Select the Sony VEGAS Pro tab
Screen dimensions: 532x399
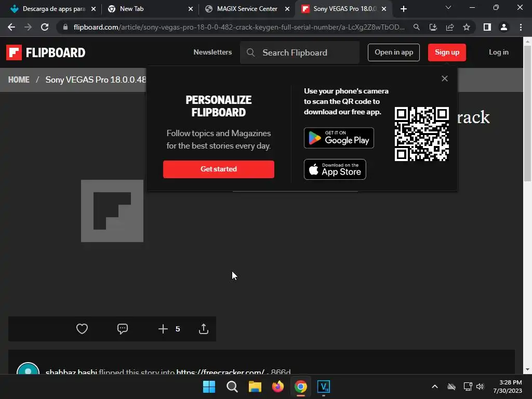345,9
